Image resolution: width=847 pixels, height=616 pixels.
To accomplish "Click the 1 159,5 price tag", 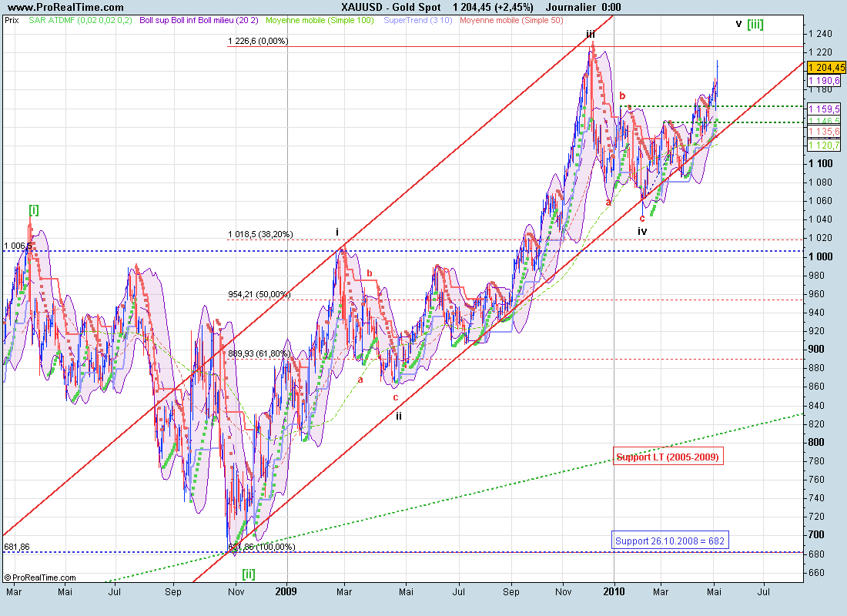I will tap(825, 109).
